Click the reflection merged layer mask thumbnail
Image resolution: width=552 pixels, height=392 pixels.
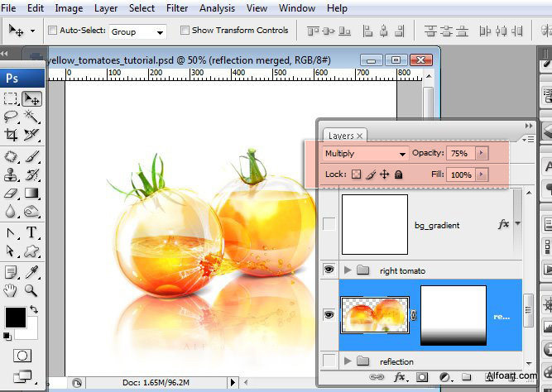[x=453, y=316]
